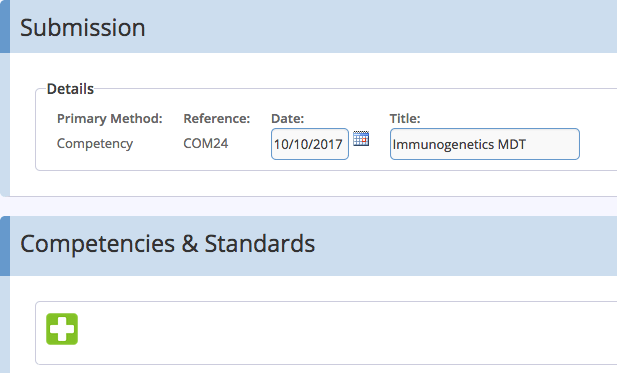The height and width of the screenshot is (373, 617).
Task: Click the Reference label
Action: tap(216, 118)
